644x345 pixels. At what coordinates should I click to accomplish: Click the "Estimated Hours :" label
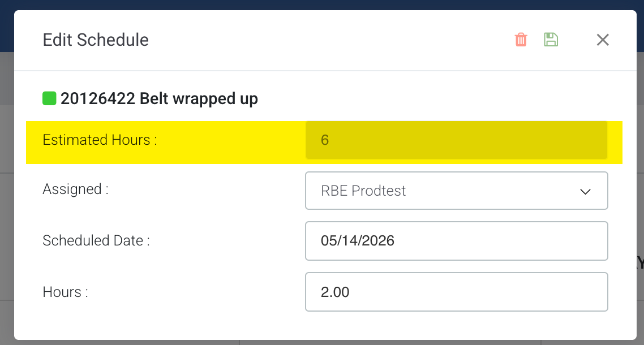(100, 140)
